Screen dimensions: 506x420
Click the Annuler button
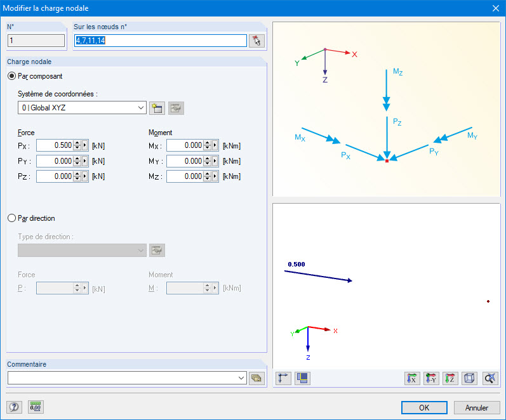(x=477, y=408)
